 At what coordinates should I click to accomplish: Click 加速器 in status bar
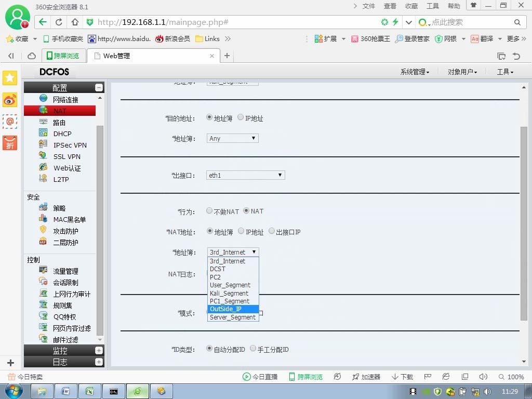click(x=366, y=377)
